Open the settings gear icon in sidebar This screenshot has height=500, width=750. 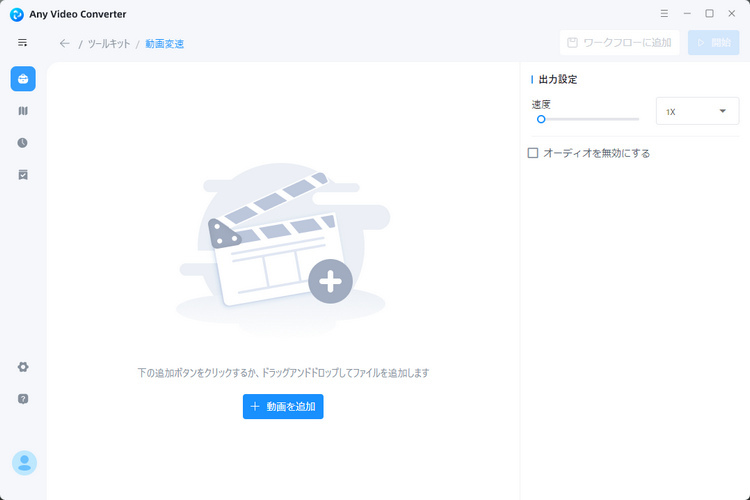(x=23, y=367)
